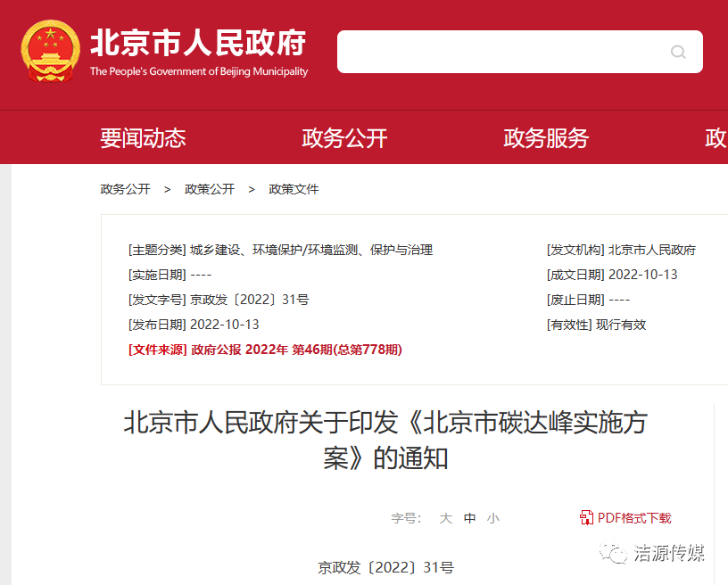
Task: Select small font size 小
Action: tap(492, 517)
